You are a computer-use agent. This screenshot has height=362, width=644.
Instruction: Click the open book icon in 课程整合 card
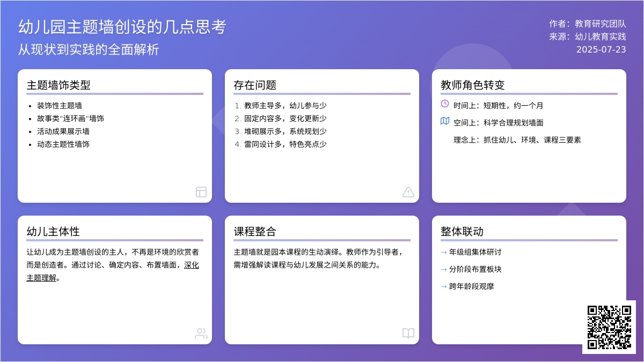pyautogui.click(x=408, y=334)
